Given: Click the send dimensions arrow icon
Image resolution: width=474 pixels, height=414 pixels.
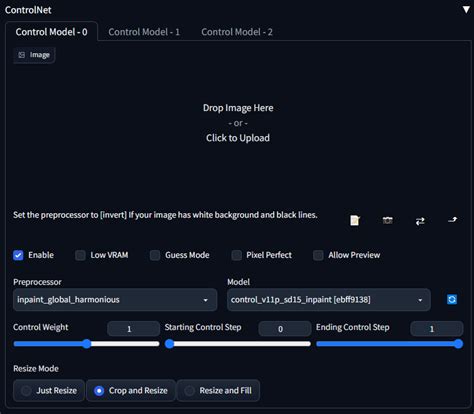Looking at the screenshot, I should tap(452, 220).
